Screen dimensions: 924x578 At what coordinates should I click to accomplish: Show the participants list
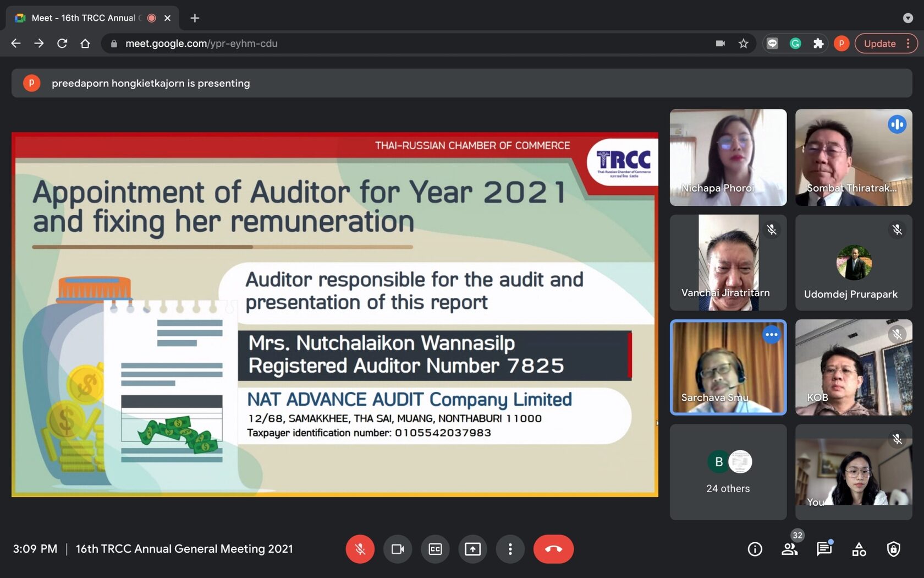tap(789, 549)
